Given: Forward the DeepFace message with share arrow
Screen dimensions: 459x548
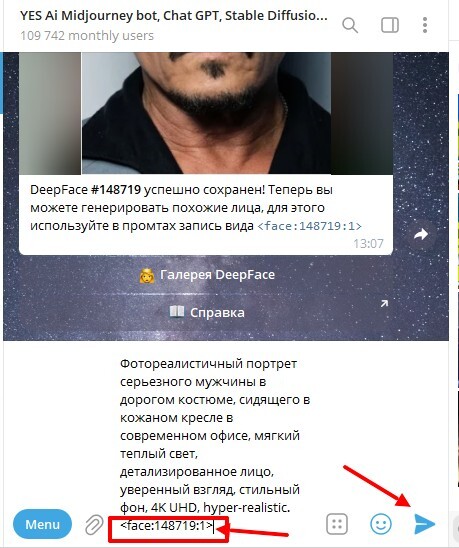Looking at the screenshot, I should click(x=421, y=235).
